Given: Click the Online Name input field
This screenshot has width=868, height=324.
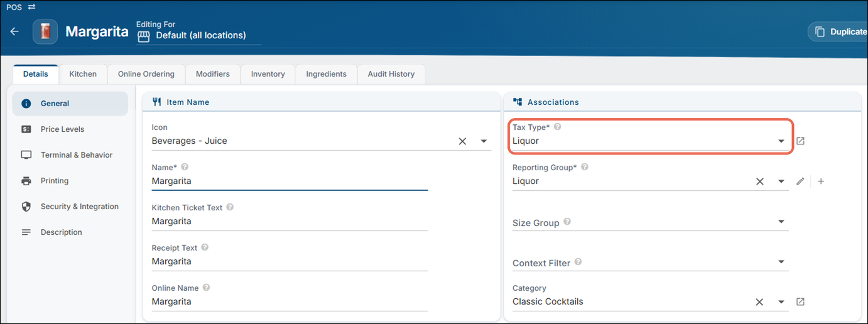Looking at the screenshot, I should (x=290, y=301).
